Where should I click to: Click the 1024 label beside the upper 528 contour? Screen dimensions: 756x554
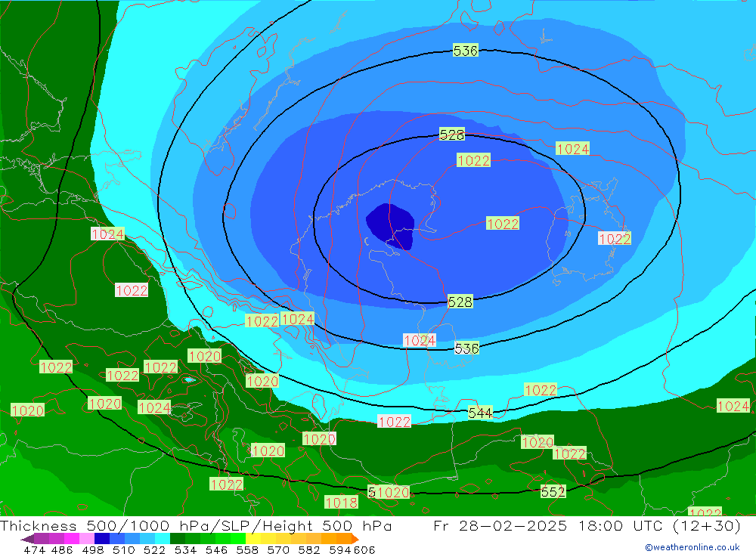tap(573, 148)
